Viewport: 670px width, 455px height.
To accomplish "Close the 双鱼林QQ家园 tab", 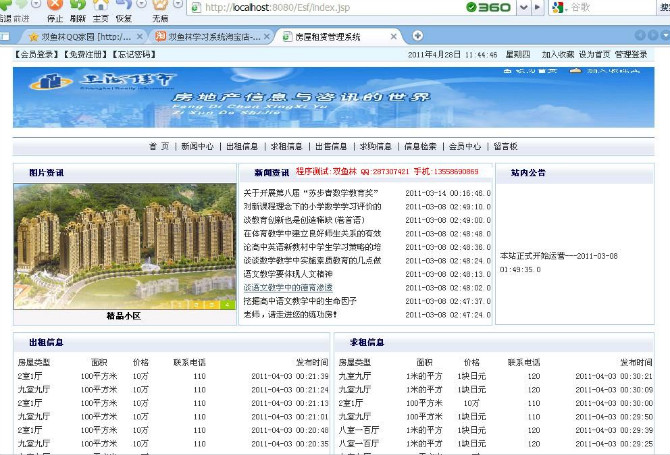I will coord(139,37).
